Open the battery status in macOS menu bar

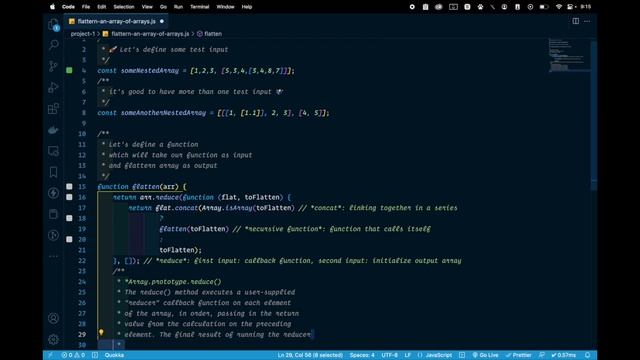(x=544, y=7)
